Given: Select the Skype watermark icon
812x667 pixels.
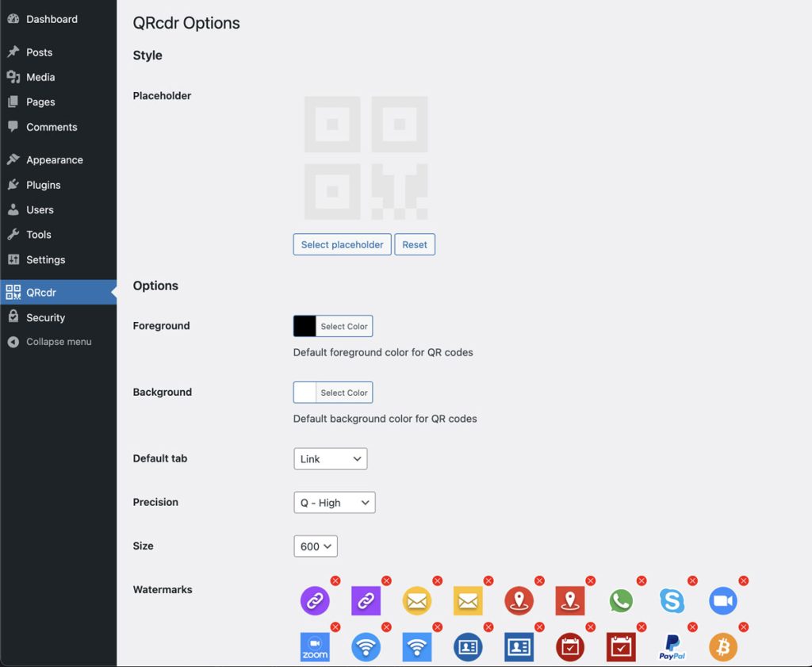Looking at the screenshot, I should coord(672,601).
